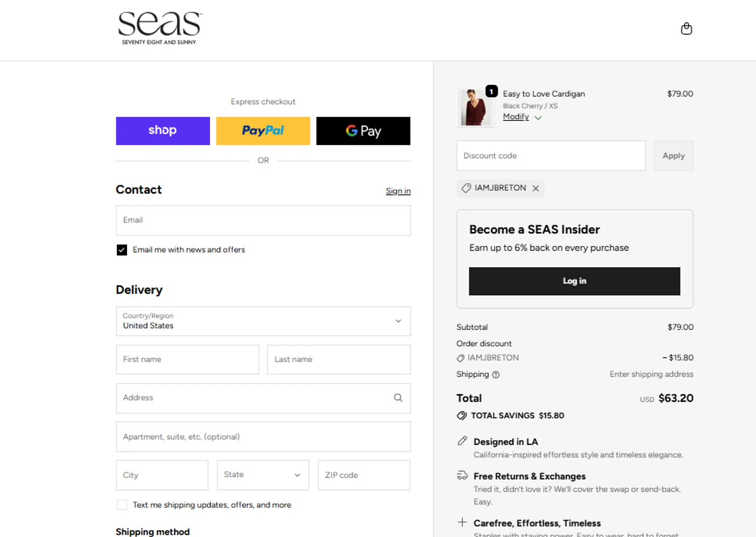
Task: Enable Text me shipping updates checkbox
Action: click(x=122, y=505)
